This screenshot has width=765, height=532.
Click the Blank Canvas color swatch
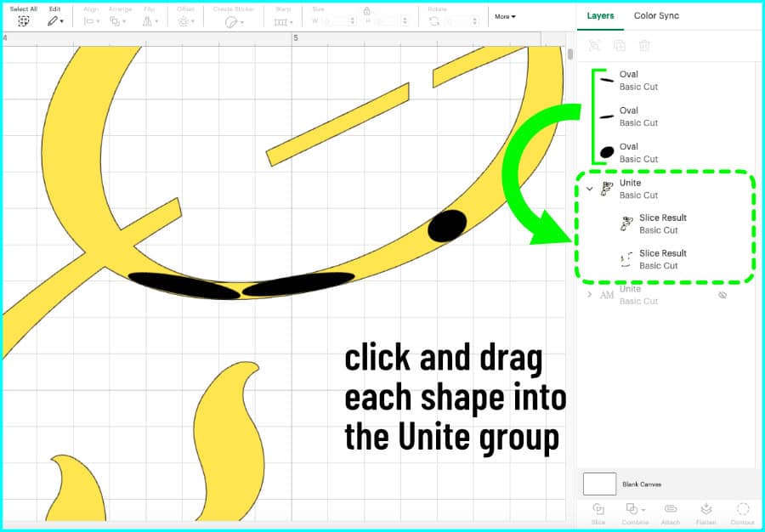tap(599, 484)
